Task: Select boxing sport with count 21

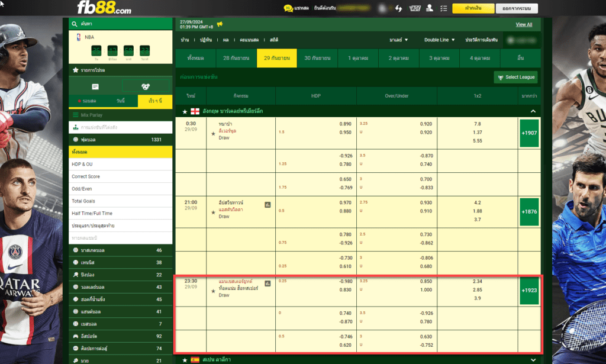Action: tap(120, 360)
